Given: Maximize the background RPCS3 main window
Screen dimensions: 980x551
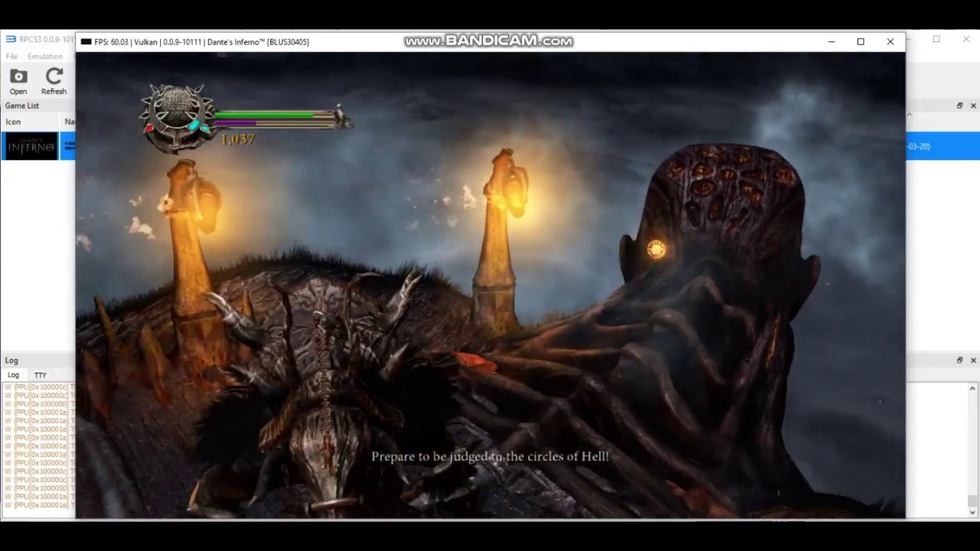Looking at the screenshot, I should tap(936, 39).
